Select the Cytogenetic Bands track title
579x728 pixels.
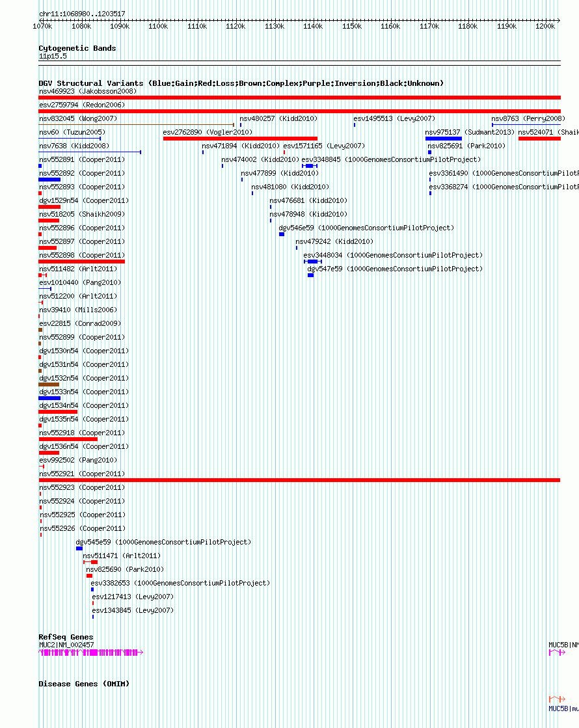(77, 48)
